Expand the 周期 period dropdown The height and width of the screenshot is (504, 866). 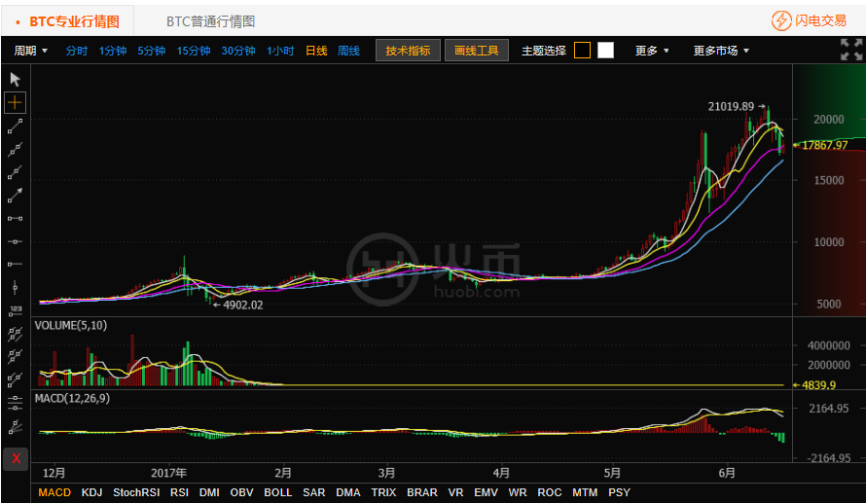tap(31, 51)
